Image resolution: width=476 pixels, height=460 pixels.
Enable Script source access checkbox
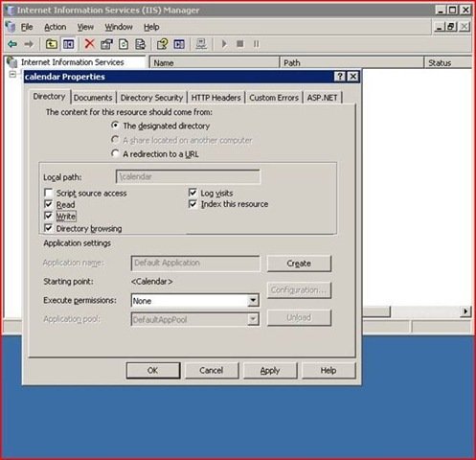pyautogui.click(x=48, y=193)
